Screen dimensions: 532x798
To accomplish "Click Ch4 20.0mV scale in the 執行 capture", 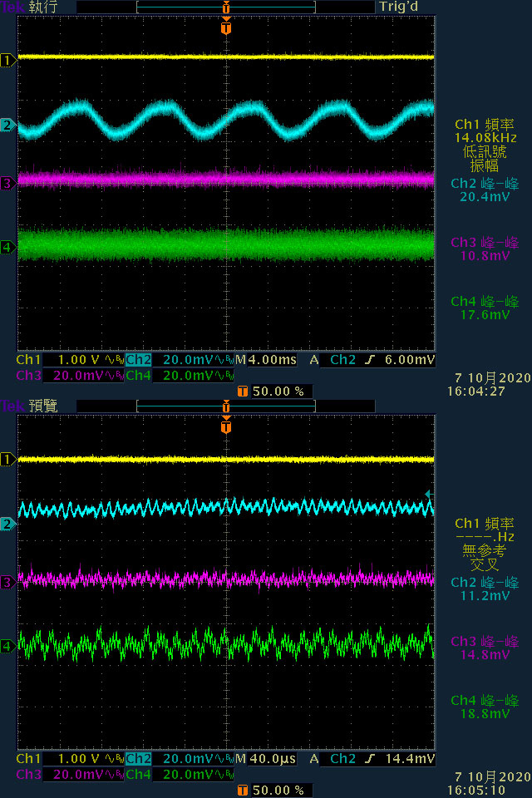I will (180, 376).
